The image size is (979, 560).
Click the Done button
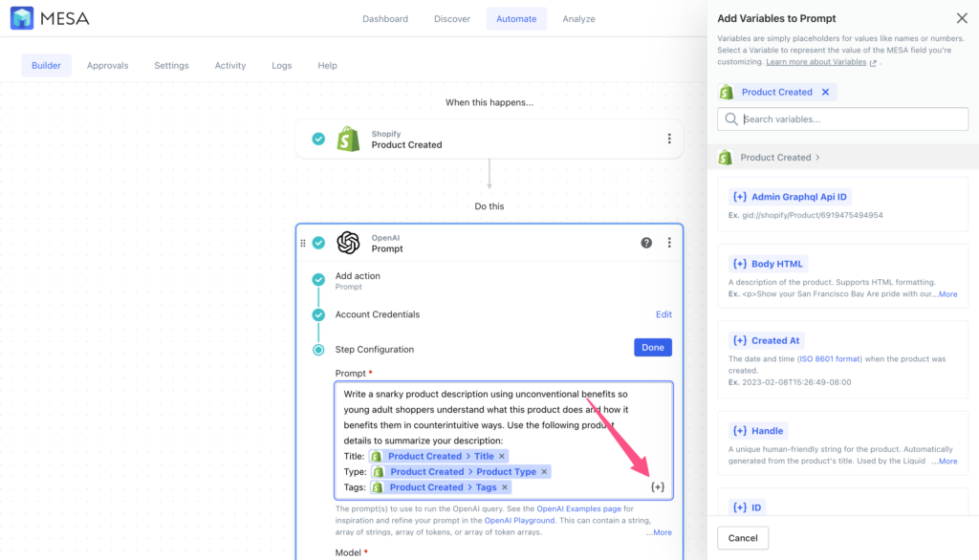(652, 347)
